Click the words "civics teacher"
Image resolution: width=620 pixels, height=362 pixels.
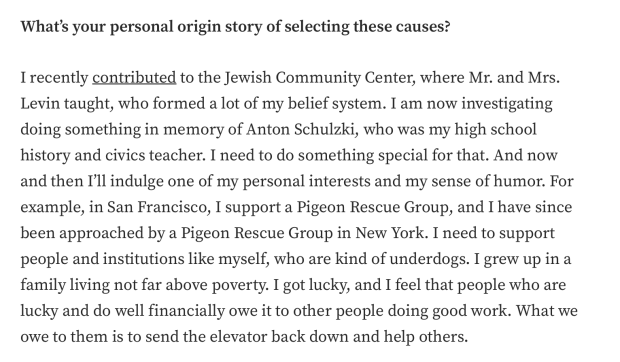coord(155,155)
